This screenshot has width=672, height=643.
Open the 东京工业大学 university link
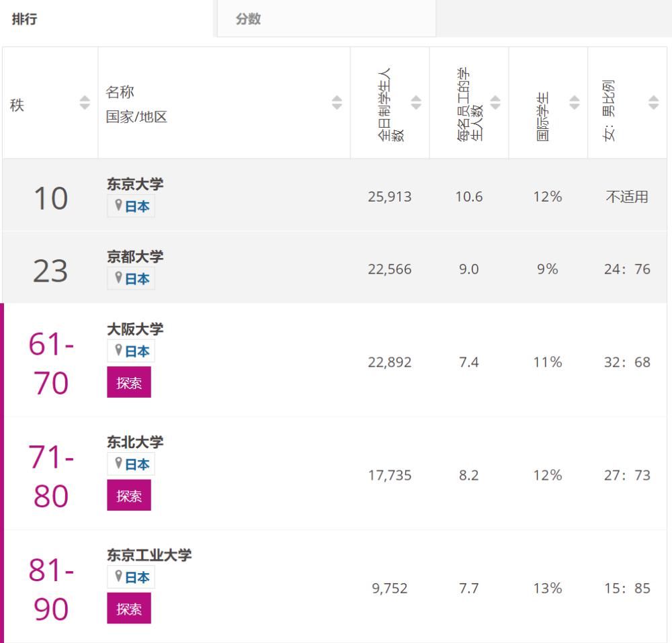149,555
